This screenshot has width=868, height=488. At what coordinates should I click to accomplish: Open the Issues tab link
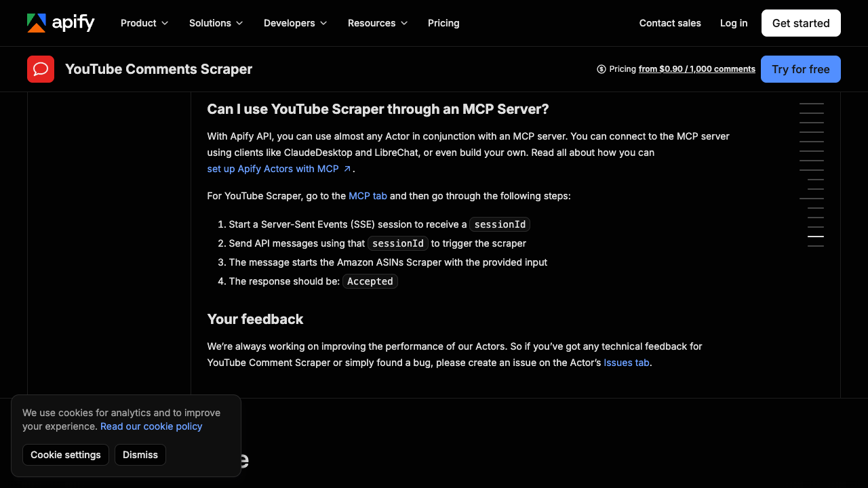pos(627,363)
